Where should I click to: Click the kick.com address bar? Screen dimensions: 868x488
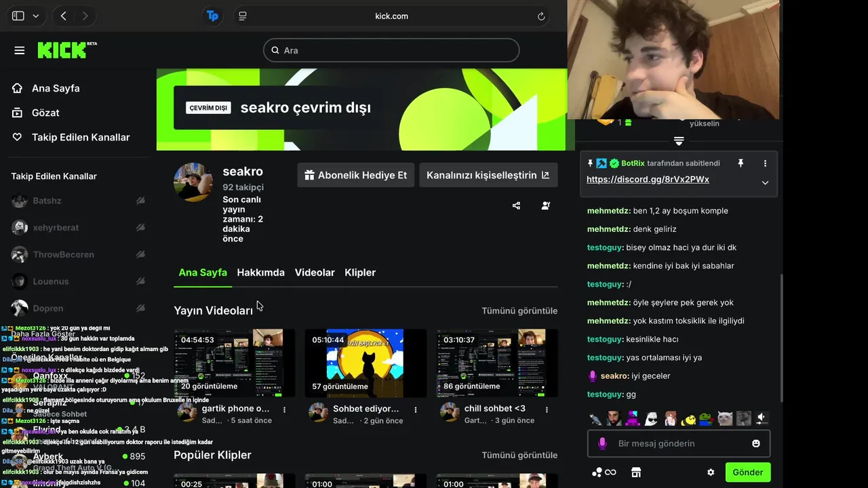coord(391,16)
